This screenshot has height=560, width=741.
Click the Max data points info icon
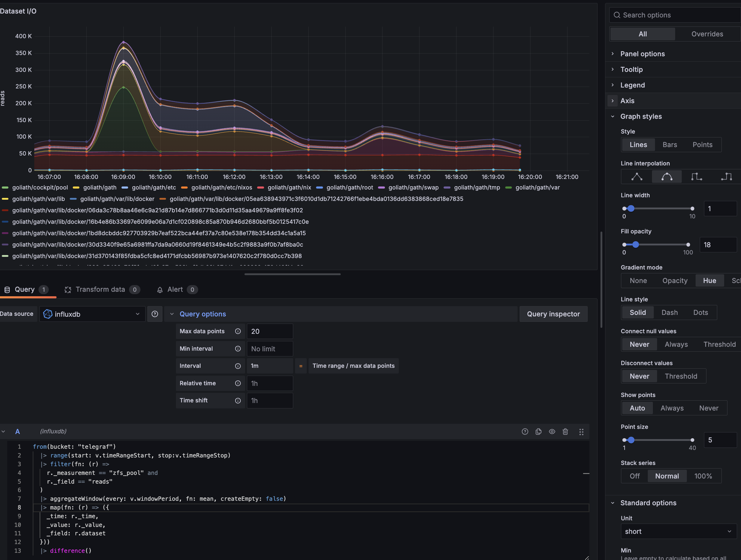pos(238,331)
